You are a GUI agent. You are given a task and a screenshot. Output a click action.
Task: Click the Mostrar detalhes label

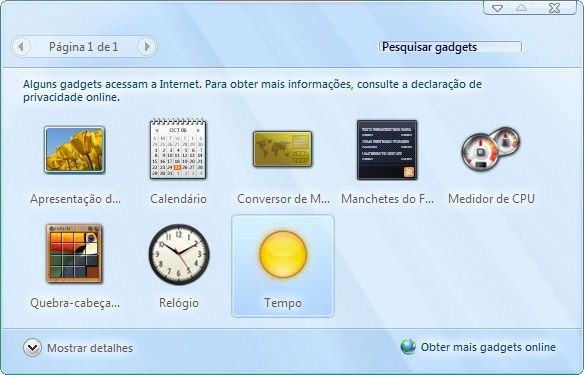click(x=90, y=348)
